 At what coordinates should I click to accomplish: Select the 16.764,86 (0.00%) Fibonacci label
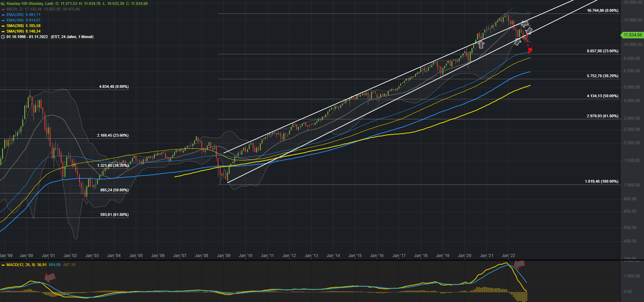click(x=602, y=10)
